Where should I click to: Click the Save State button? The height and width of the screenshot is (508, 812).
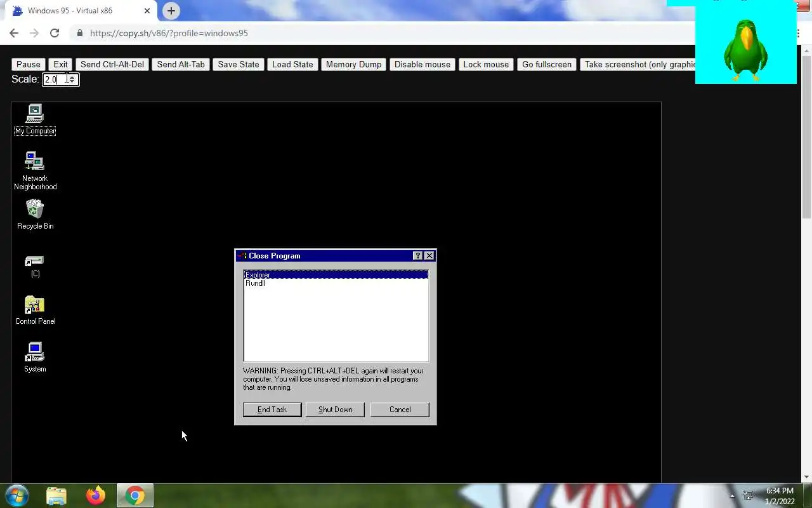(239, 64)
